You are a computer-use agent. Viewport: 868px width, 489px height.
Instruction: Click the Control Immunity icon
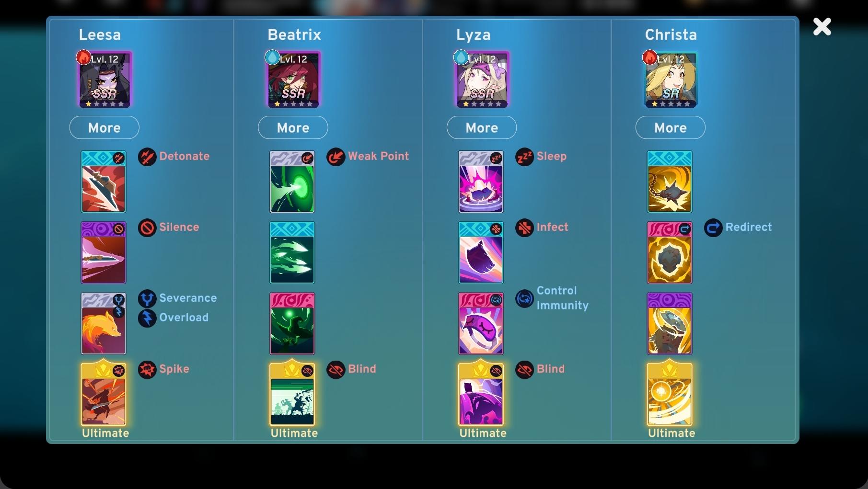(x=525, y=298)
